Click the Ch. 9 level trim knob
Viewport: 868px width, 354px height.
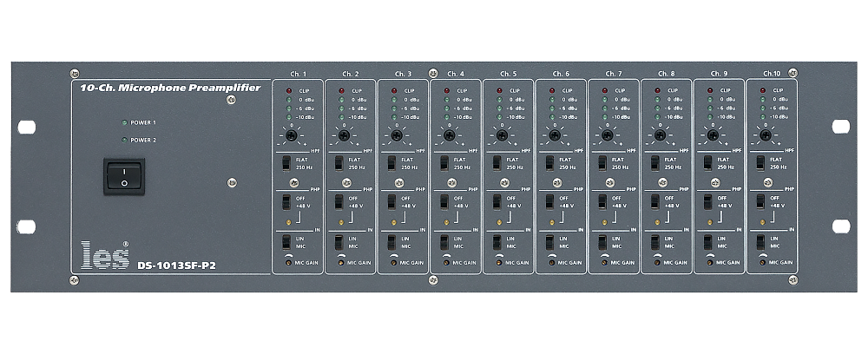pyautogui.click(x=713, y=135)
